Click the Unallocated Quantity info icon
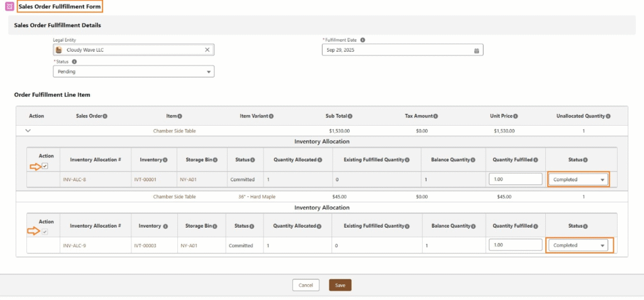This screenshot has width=644, height=300. click(608, 116)
